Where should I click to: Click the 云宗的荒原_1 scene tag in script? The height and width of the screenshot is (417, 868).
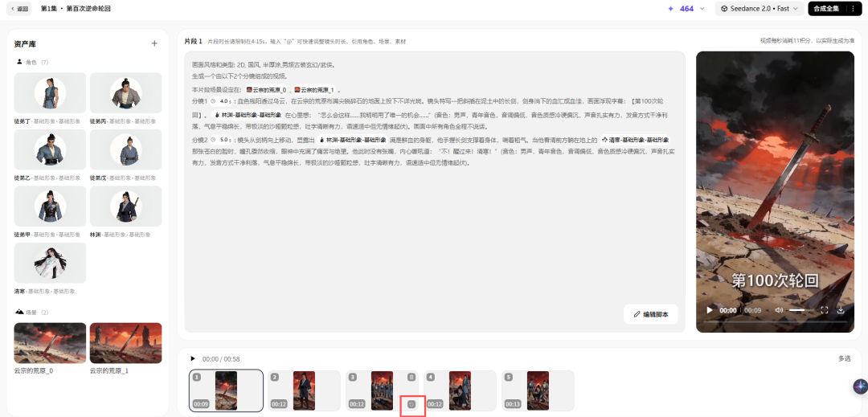pos(314,90)
